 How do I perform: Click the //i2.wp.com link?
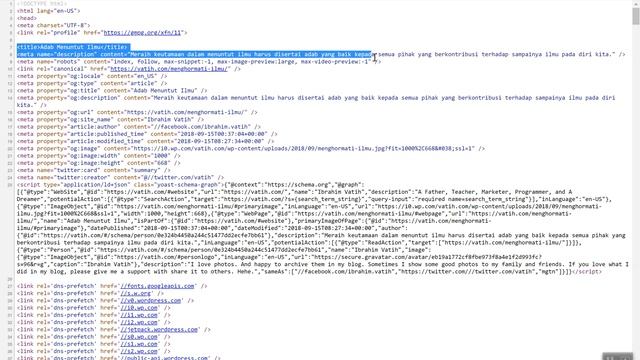tap(139, 322)
